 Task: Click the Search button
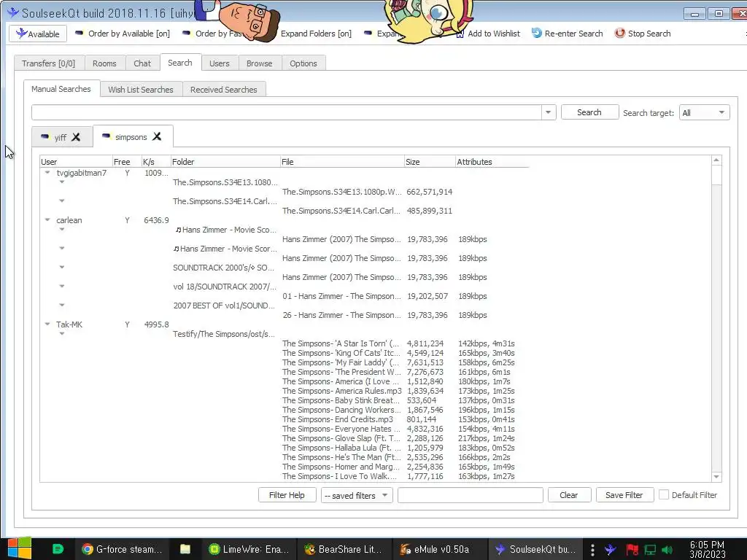[589, 112]
